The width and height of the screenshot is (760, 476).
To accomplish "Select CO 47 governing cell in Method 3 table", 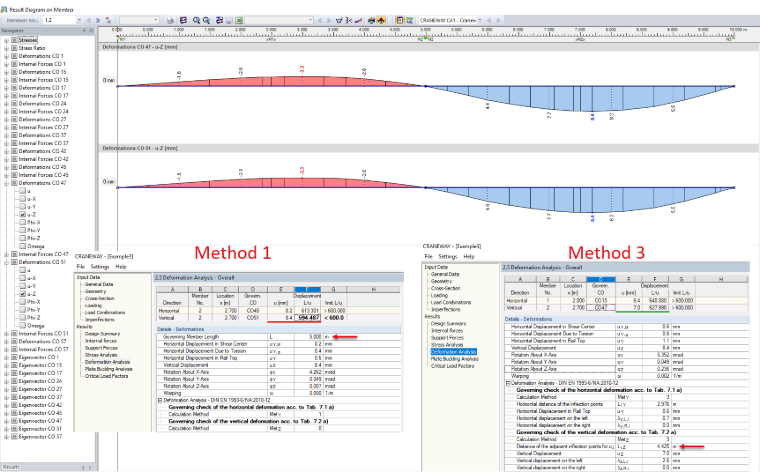I will [601, 307].
